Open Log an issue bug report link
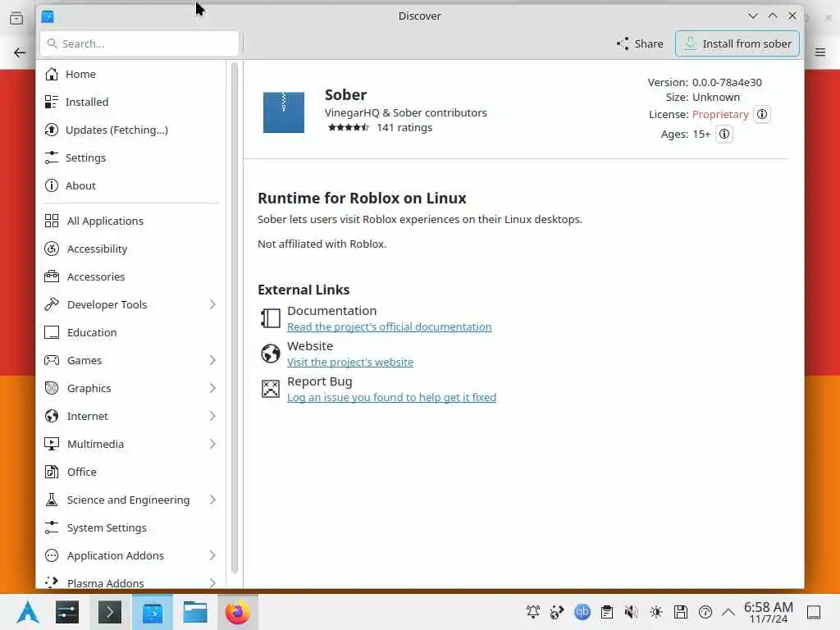This screenshot has width=840, height=630. [391, 398]
